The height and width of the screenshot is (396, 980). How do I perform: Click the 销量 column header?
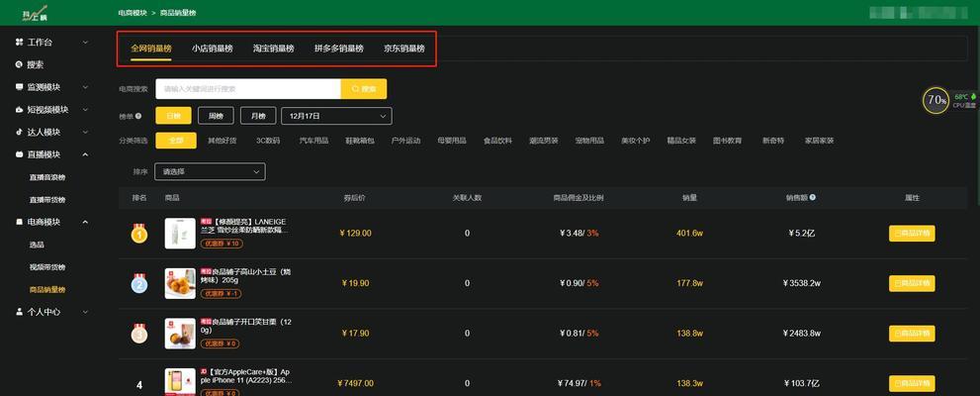tap(689, 198)
